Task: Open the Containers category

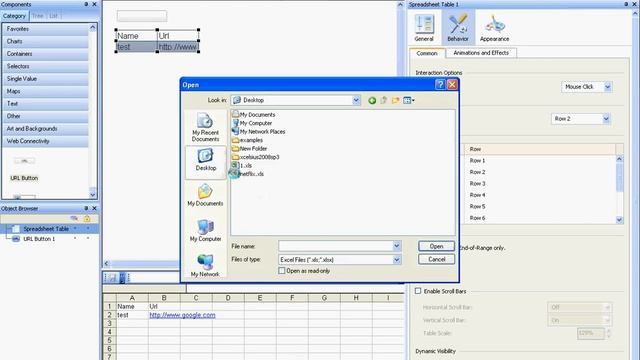Action: click(x=45, y=54)
